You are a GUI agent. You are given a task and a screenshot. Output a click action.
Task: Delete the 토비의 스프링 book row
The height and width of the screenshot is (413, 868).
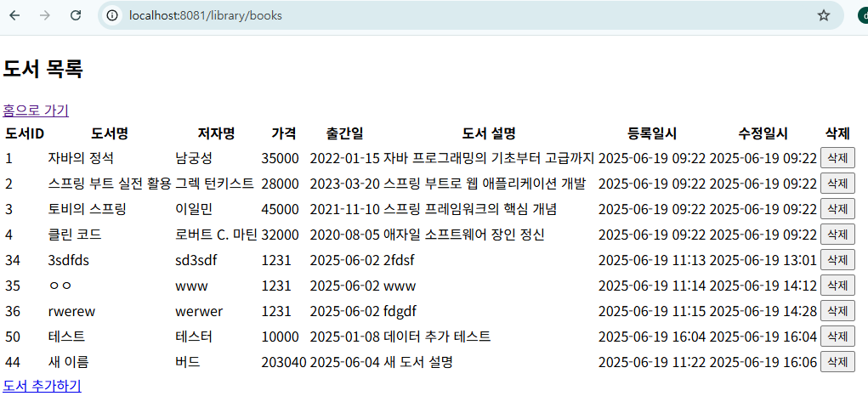pos(837,209)
